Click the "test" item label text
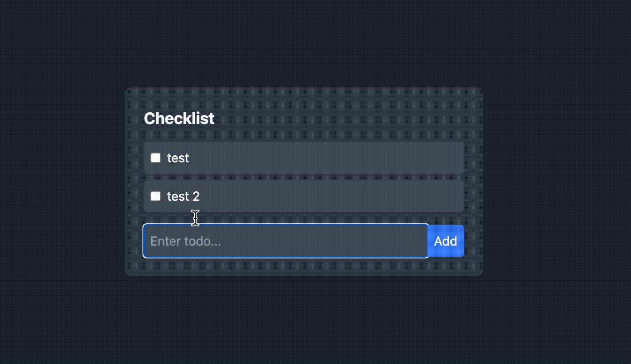The width and height of the screenshot is (631, 364). coord(178,158)
